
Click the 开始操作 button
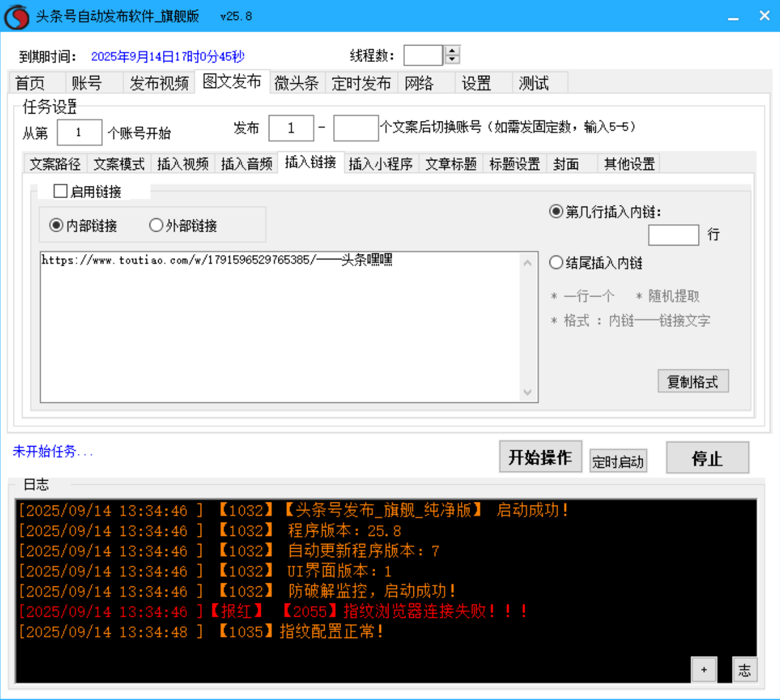point(540,457)
